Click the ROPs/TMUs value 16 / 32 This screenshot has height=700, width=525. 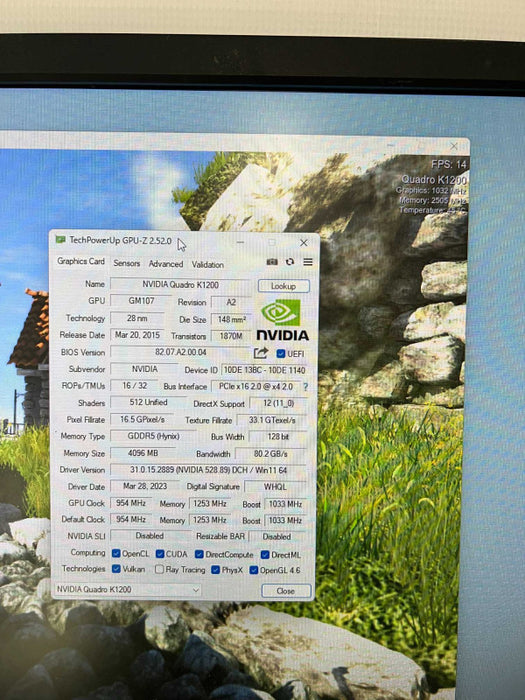click(134, 386)
